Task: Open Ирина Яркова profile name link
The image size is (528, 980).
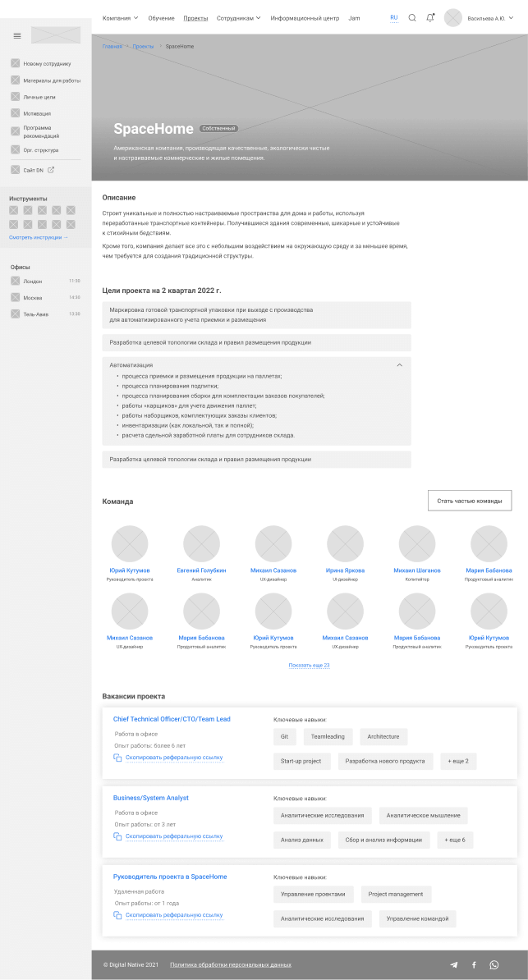Action: [x=346, y=570]
